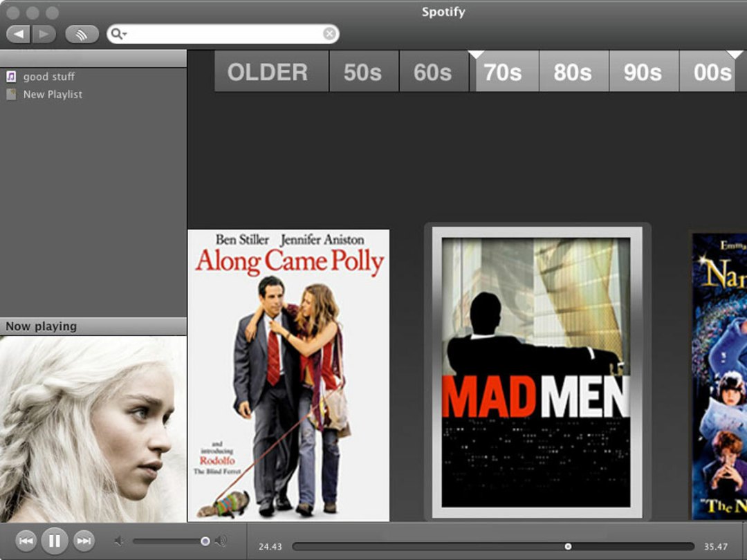Click the 'New Playlist' icon
The image size is (747, 560).
pyautogui.click(x=11, y=94)
